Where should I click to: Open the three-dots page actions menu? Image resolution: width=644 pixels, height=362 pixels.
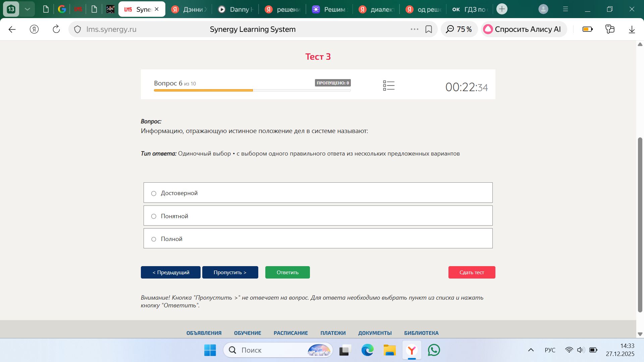pyautogui.click(x=414, y=29)
